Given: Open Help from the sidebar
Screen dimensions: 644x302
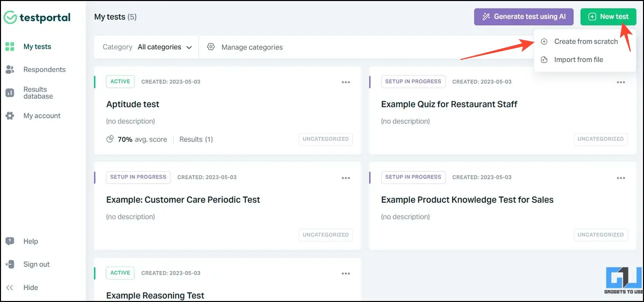Looking at the screenshot, I should coord(31,241).
